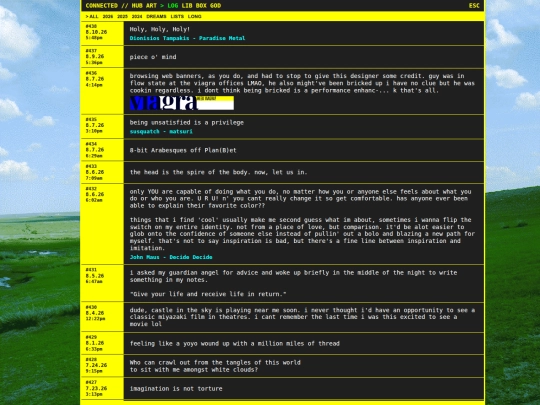Click 'only YOU are capable' paragraph

[x=301, y=199]
